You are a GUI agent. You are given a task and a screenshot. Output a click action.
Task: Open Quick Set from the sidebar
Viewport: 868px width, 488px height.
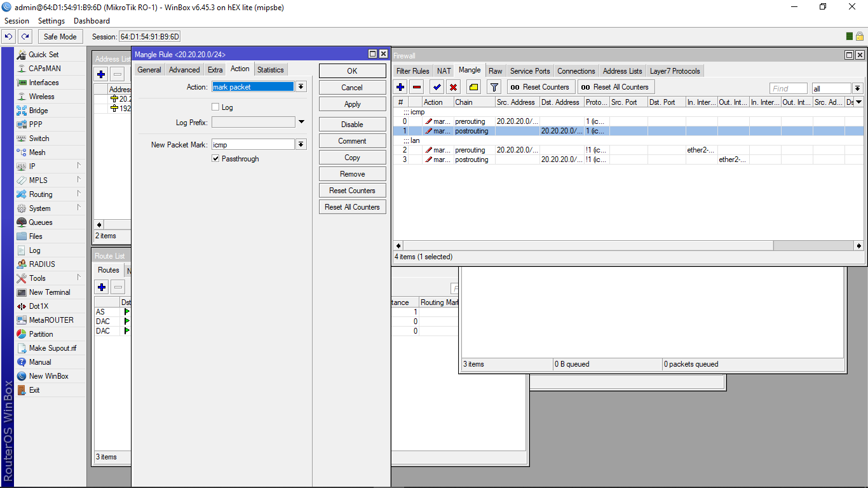click(43, 55)
